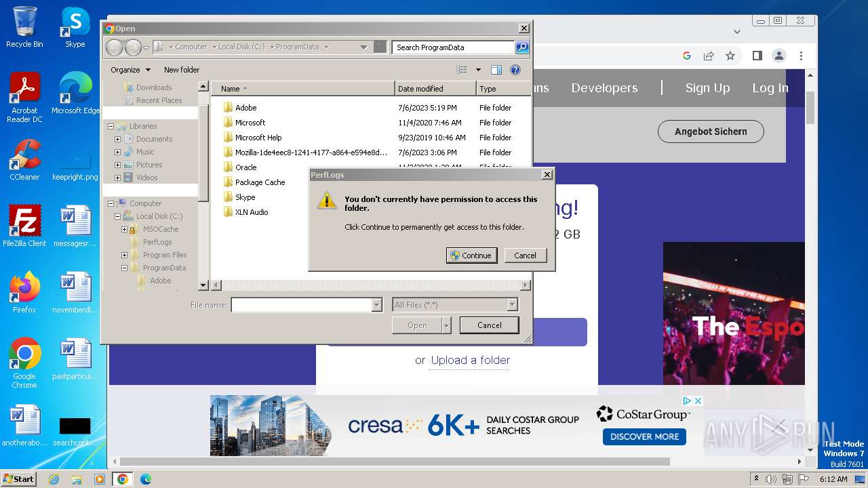This screenshot has width=868, height=488.
Task: Sort by the Date modified column header
Action: coord(435,89)
